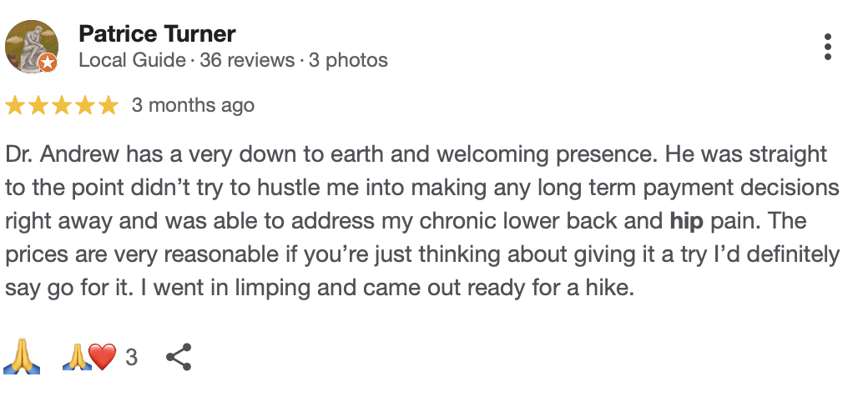Click the fifth yellow rating star
This screenshot has height=407, width=868.
pos(109,106)
